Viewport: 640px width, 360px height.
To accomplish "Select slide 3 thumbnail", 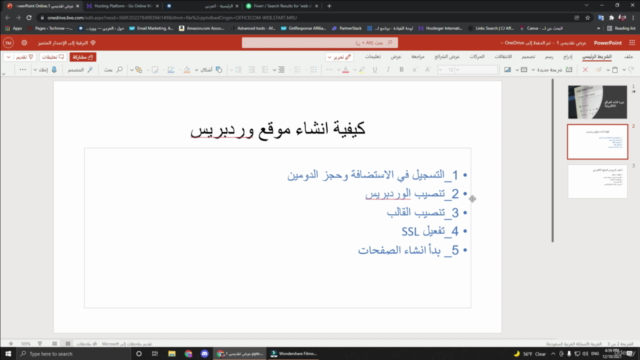I will [x=598, y=181].
